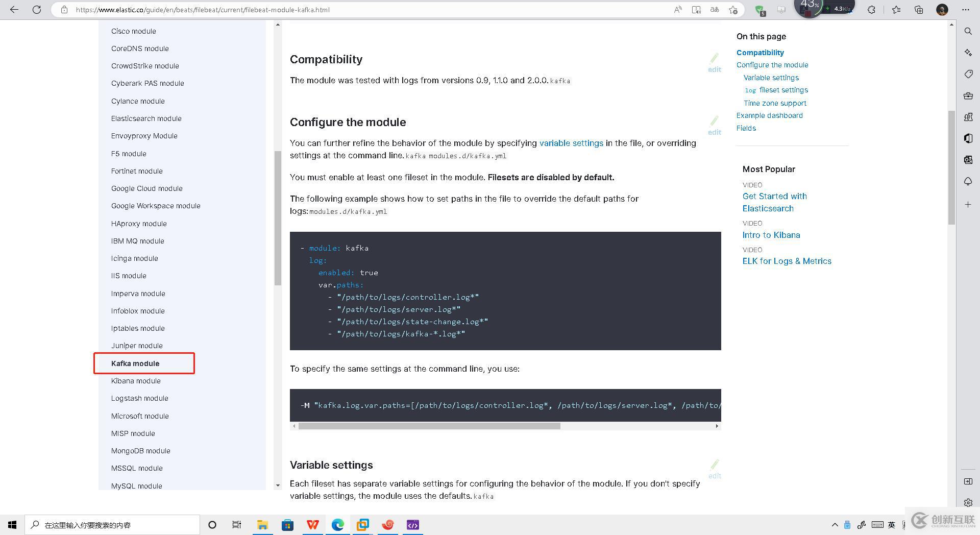This screenshot has height=535, width=980.
Task: Open ELK for Logs & Metrics video
Action: click(x=787, y=261)
